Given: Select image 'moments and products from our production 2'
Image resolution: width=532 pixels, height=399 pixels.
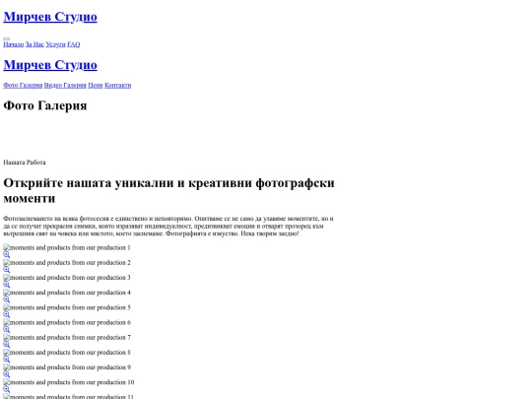Looking at the screenshot, I should 67,263.
